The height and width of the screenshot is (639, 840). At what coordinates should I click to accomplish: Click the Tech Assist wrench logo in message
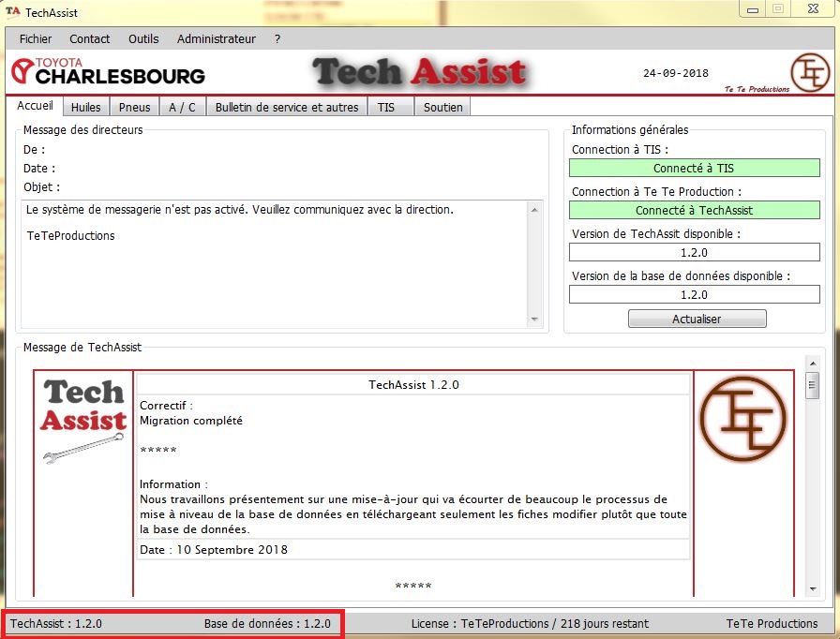tap(84, 419)
